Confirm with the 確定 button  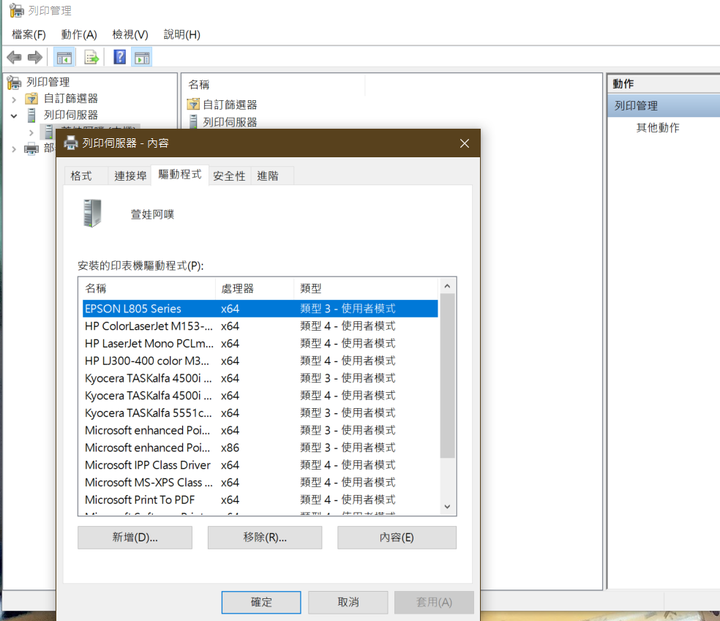(261, 602)
